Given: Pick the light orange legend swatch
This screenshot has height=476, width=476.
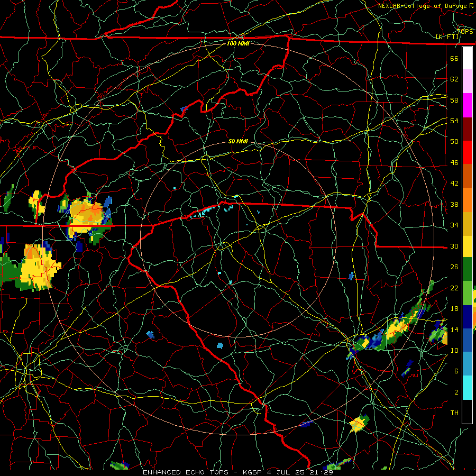Looking at the screenshot, I should [x=467, y=199].
